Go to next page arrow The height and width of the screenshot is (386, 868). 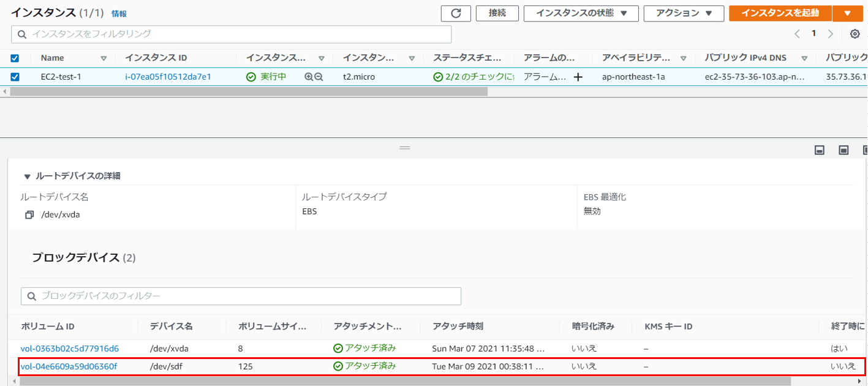pyautogui.click(x=831, y=34)
